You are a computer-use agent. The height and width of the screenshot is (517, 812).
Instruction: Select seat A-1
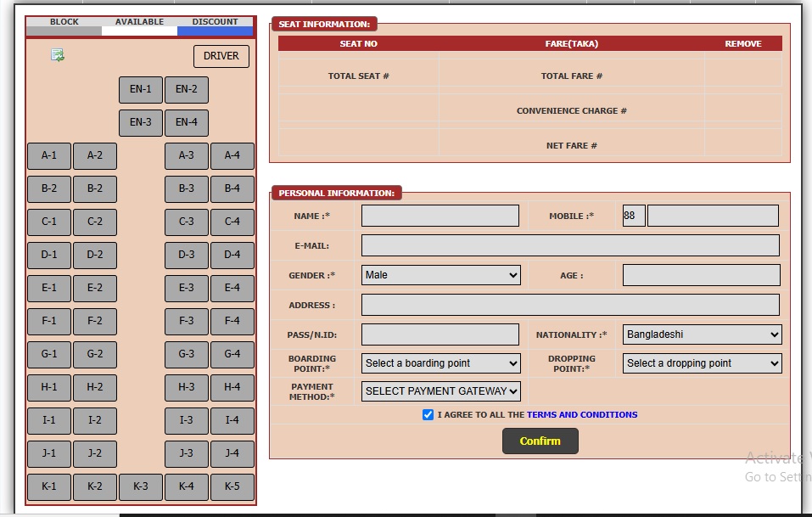click(49, 156)
